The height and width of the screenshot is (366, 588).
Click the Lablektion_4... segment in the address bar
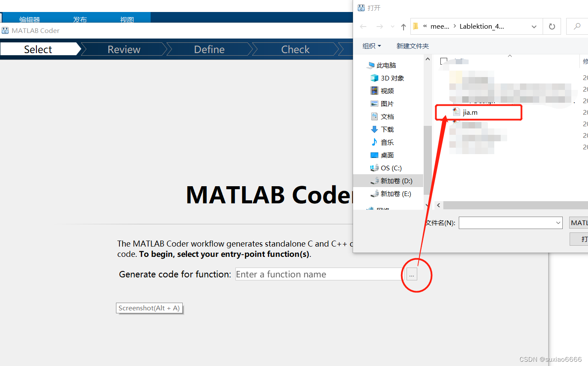pyautogui.click(x=482, y=27)
